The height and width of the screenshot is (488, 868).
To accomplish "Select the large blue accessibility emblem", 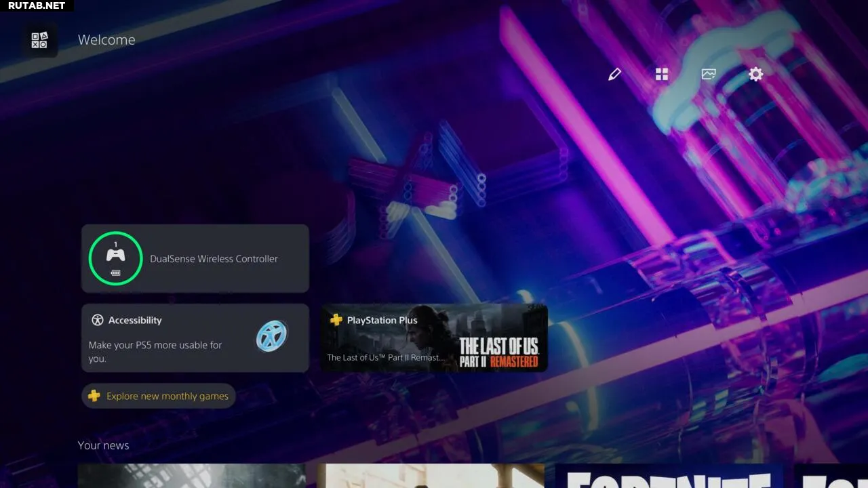I will [271, 335].
